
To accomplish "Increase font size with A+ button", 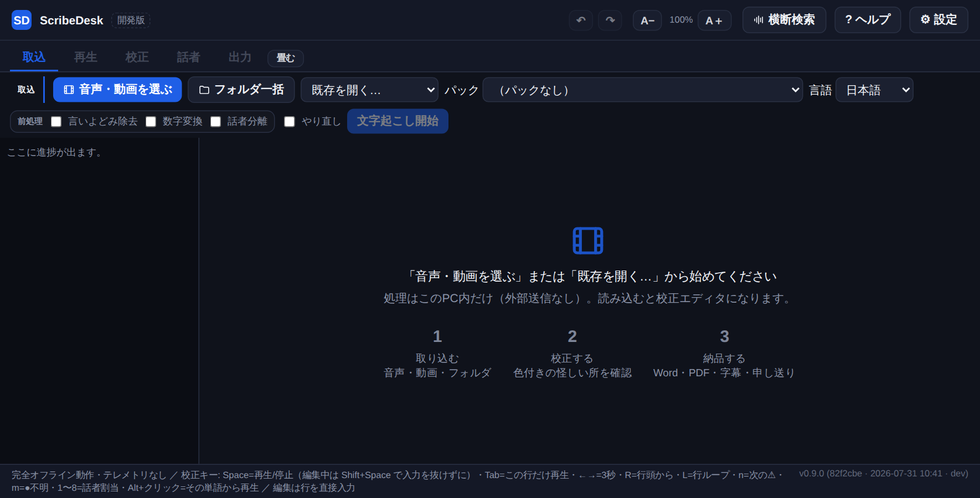I will (714, 20).
